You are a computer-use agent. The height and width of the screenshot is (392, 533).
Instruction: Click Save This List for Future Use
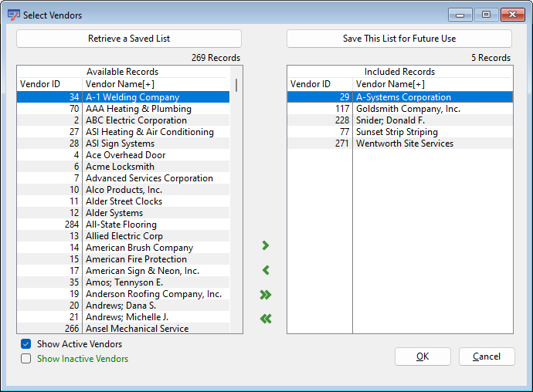click(399, 39)
